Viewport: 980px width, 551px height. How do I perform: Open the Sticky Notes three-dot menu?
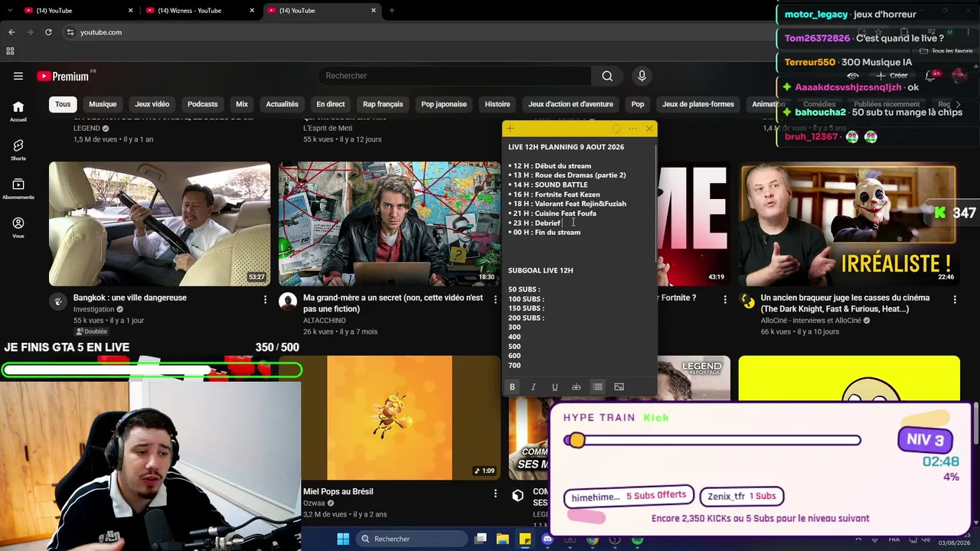tap(632, 129)
